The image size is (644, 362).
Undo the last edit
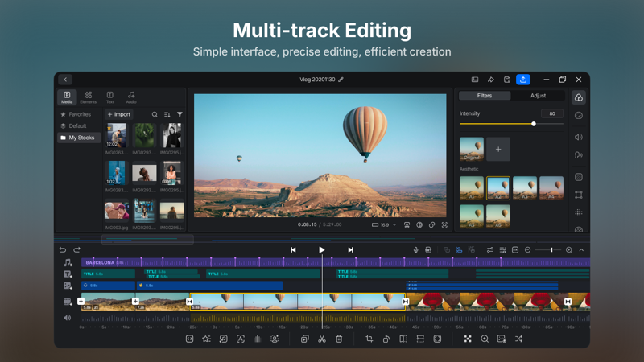(63, 249)
